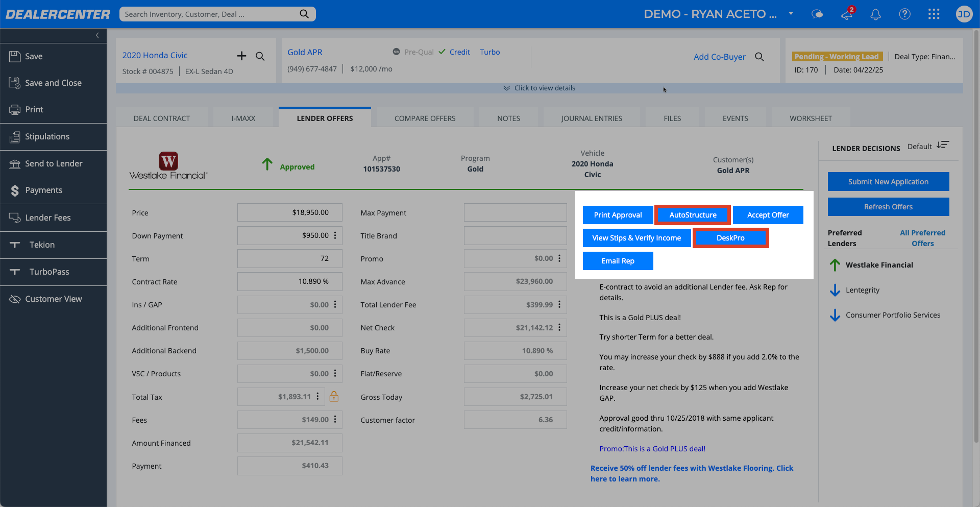Click the Tekion icon in sidebar

pos(15,245)
